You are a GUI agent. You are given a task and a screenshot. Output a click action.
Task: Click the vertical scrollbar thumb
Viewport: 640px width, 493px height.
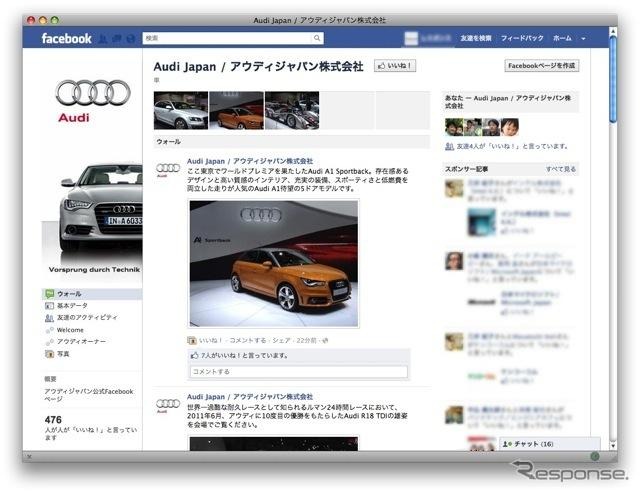pyautogui.click(x=613, y=79)
